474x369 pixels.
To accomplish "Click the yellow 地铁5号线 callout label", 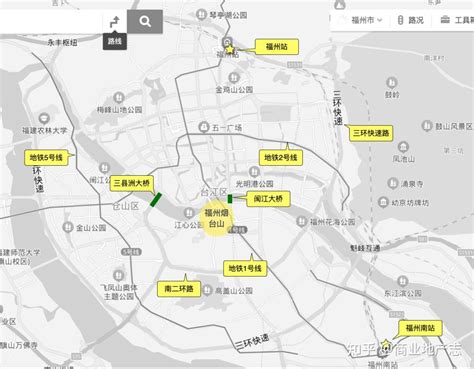I will click(46, 157).
